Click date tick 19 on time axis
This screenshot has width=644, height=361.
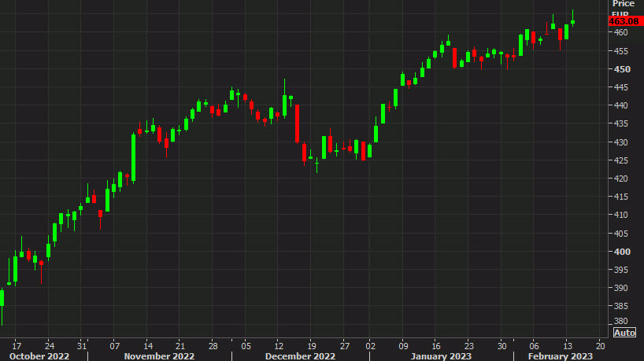(x=312, y=346)
